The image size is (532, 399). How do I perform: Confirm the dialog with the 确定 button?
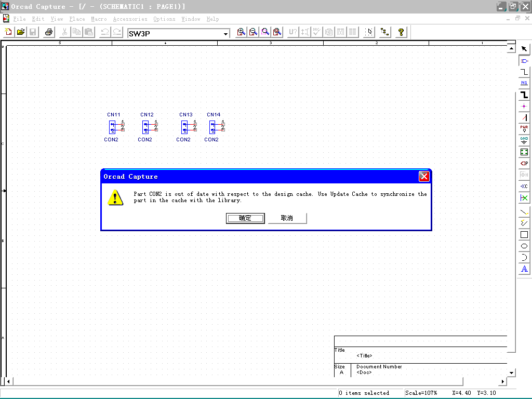pos(245,218)
